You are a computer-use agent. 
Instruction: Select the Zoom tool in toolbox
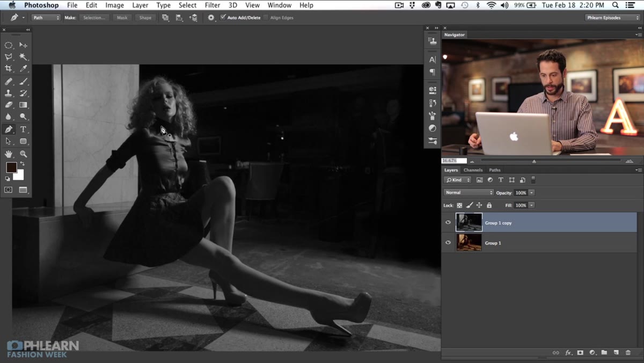(24, 154)
